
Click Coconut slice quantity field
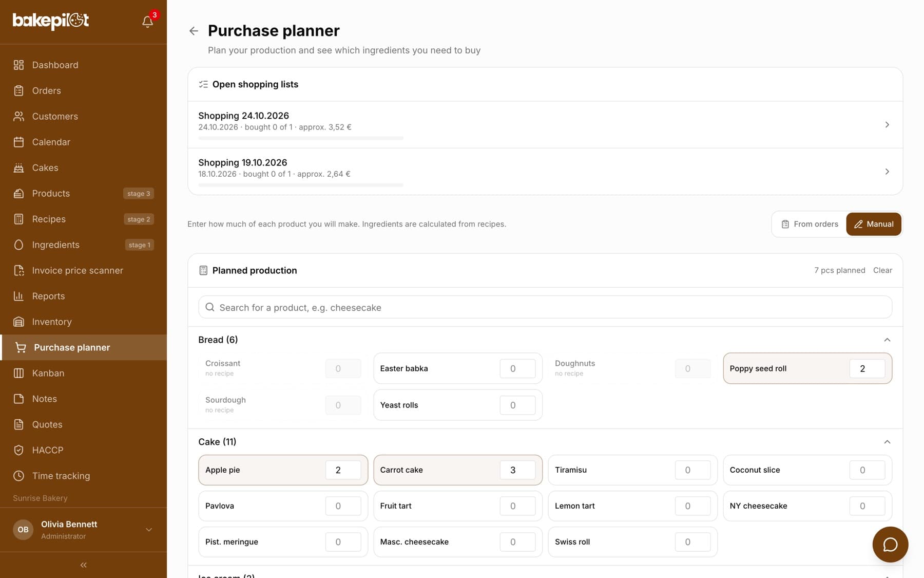(867, 470)
